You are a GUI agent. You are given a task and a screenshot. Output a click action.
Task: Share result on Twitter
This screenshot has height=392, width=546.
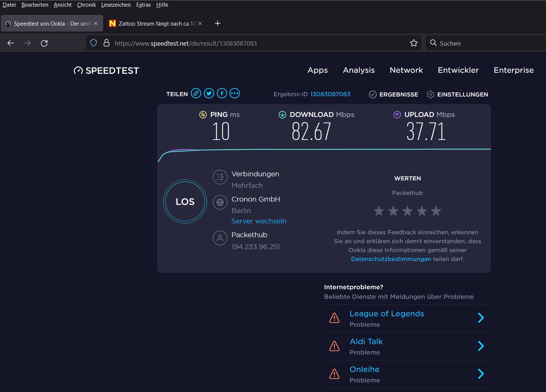209,93
